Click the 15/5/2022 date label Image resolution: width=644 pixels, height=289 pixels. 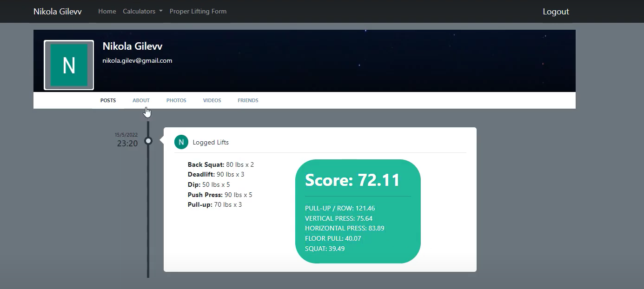coord(126,135)
